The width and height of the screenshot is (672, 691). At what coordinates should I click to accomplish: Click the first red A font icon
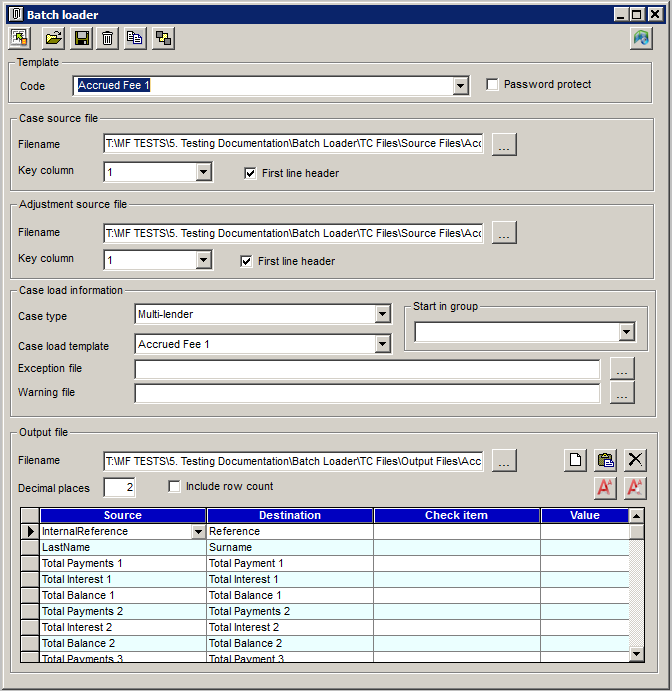(605, 488)
